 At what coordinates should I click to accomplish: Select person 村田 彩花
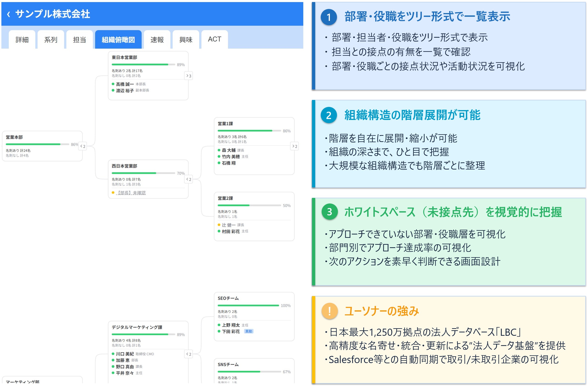click(231, 232)
